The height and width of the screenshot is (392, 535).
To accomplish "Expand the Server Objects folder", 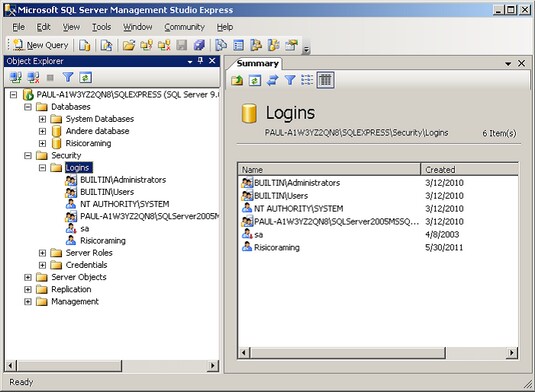I will tap(28, 277).
